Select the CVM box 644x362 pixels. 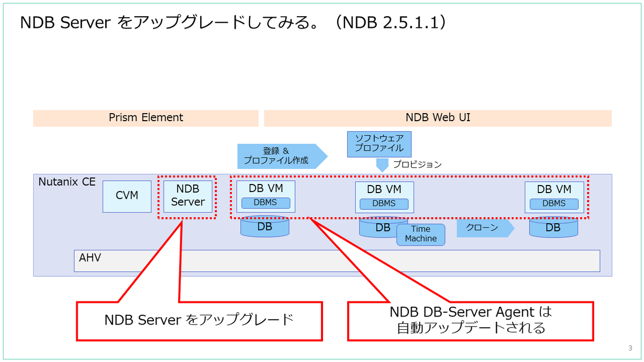tap(127, 196)
